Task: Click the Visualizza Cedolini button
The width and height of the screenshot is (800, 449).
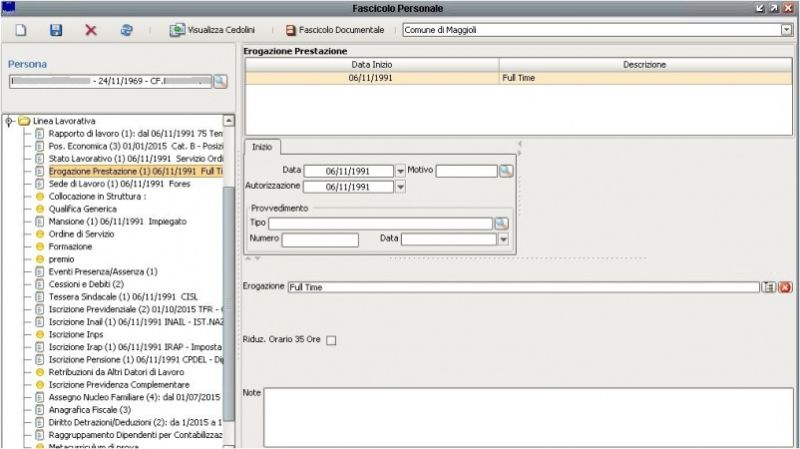Action: tap(211, 31)
